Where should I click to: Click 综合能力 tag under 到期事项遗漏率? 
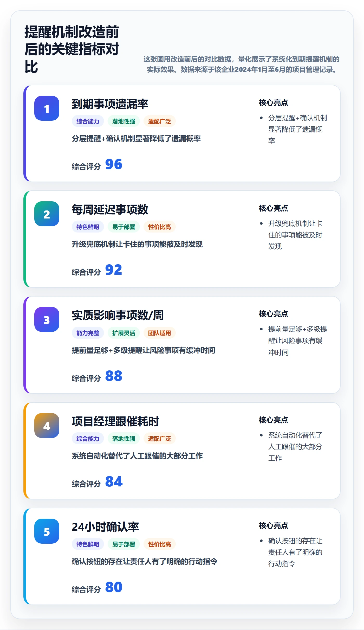(x=88, y=121)
